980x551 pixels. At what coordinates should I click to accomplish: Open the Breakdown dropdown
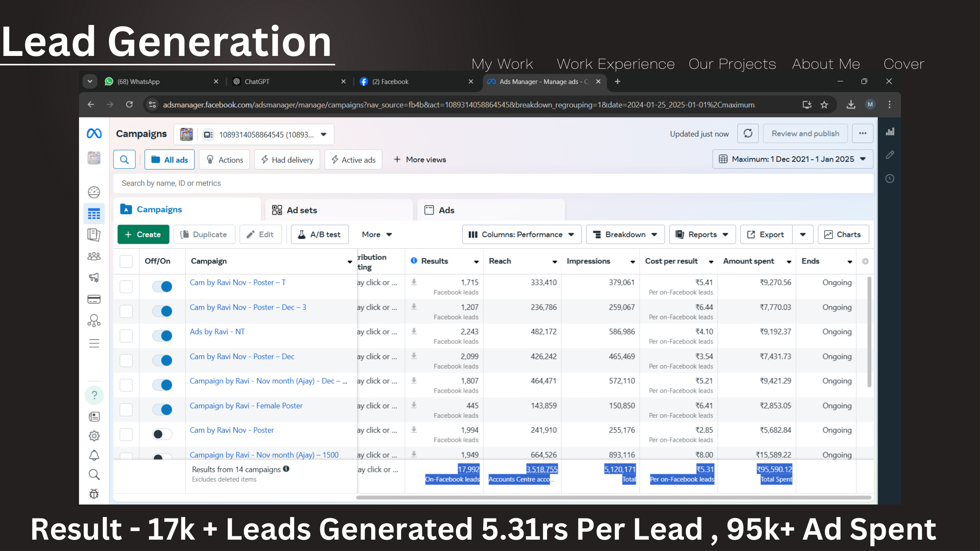tap(625, 235)
